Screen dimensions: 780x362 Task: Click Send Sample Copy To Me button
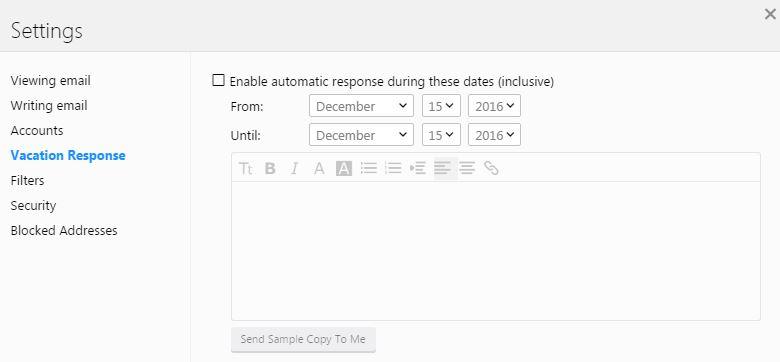[x=303, y=340]
